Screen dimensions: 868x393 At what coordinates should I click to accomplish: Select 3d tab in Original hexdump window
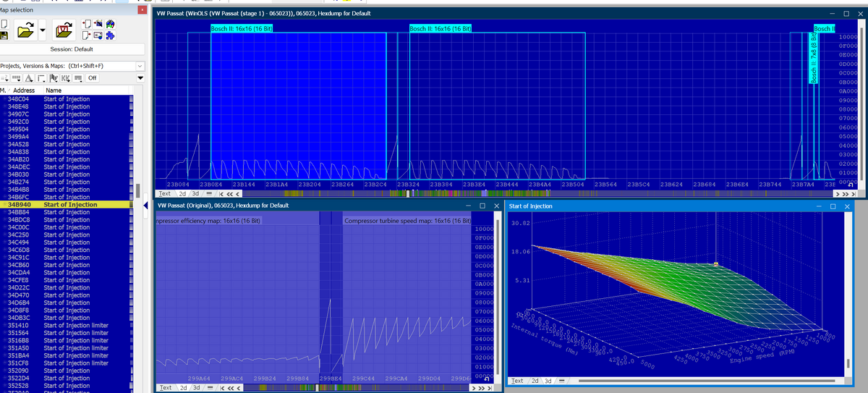196,388
